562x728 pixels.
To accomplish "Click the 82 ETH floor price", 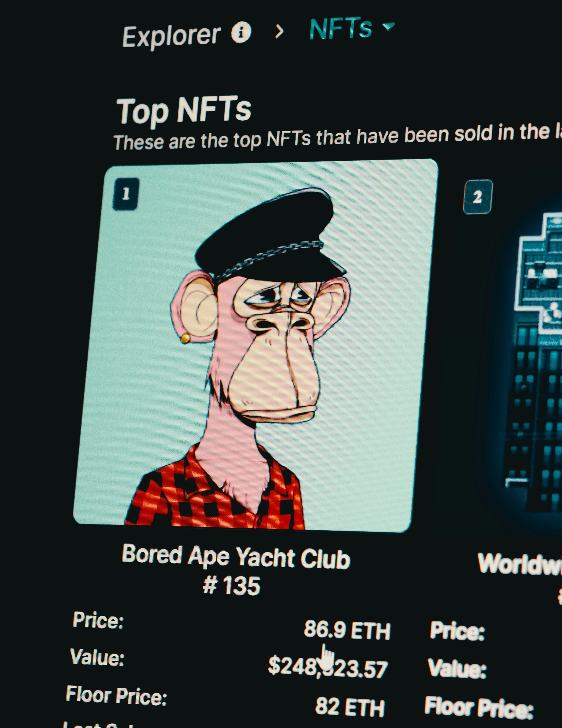I will pos(350,707).
